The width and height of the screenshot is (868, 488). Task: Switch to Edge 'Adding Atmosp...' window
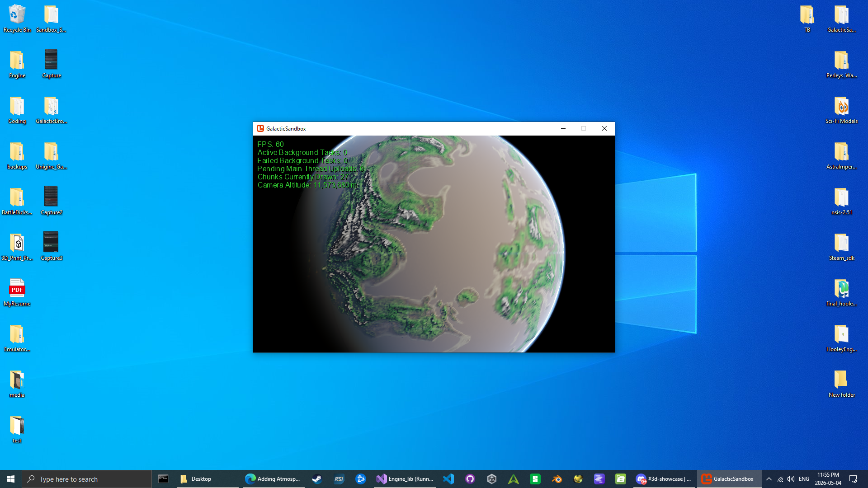[x=273, y=479]
